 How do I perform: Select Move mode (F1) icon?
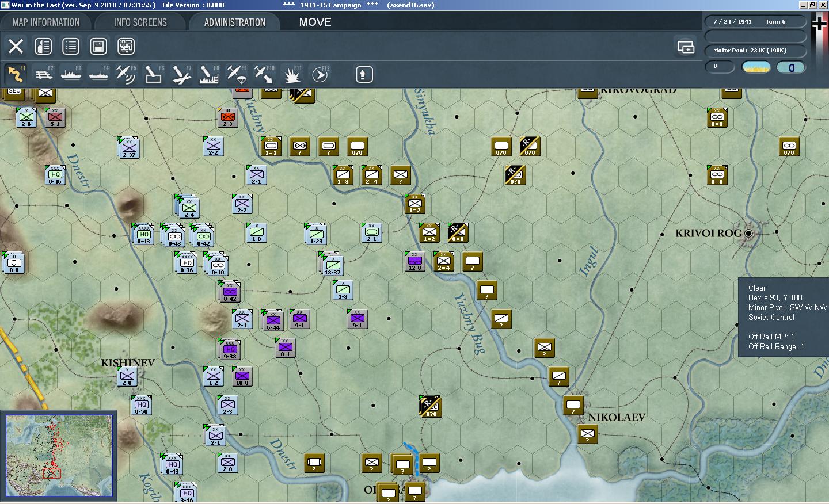pos(16,75)
